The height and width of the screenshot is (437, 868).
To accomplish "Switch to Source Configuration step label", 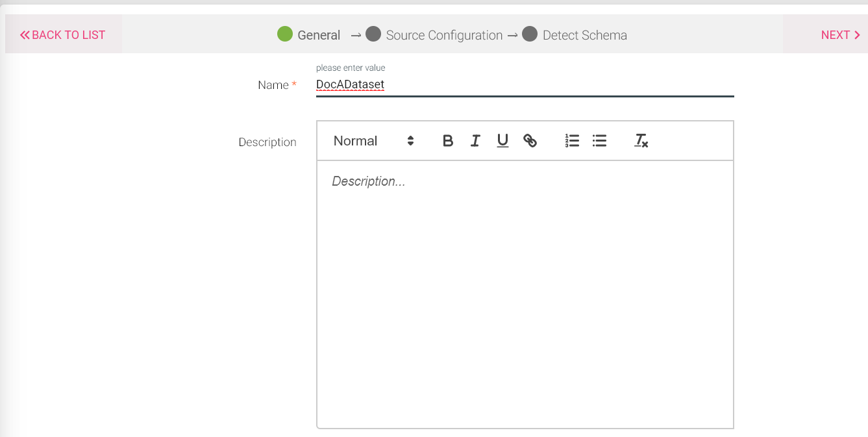I will click(x=444, y=35).
